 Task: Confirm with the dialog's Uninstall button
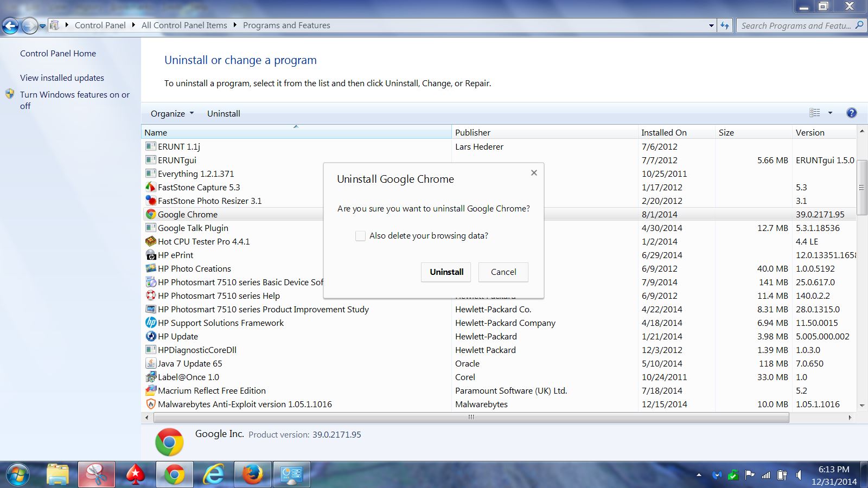446,272
